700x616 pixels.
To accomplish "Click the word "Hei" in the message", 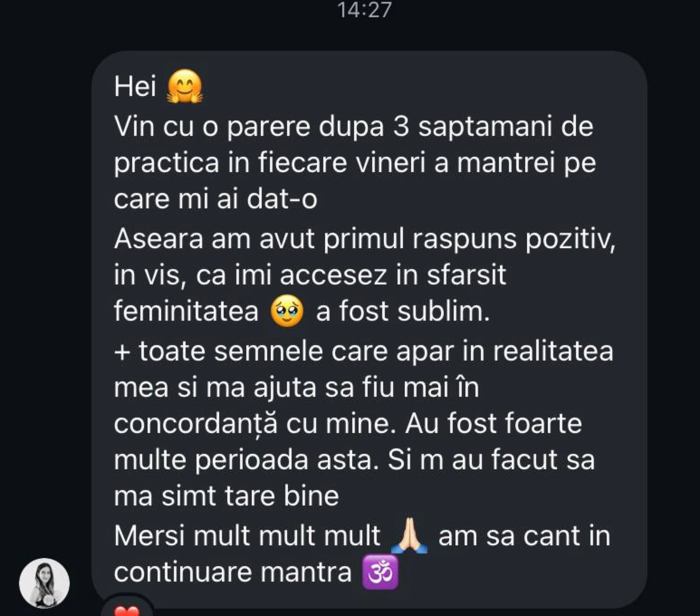I will [x=135, y=86].
